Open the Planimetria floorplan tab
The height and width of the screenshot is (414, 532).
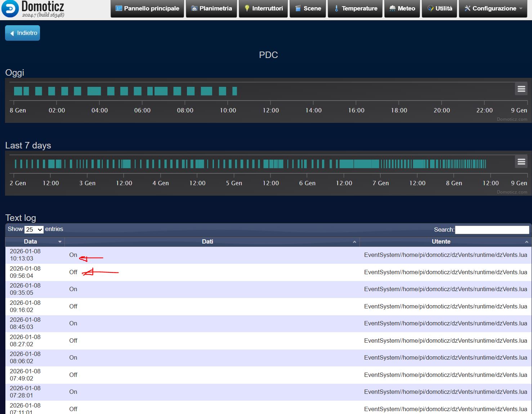click(x=211, y=8)
